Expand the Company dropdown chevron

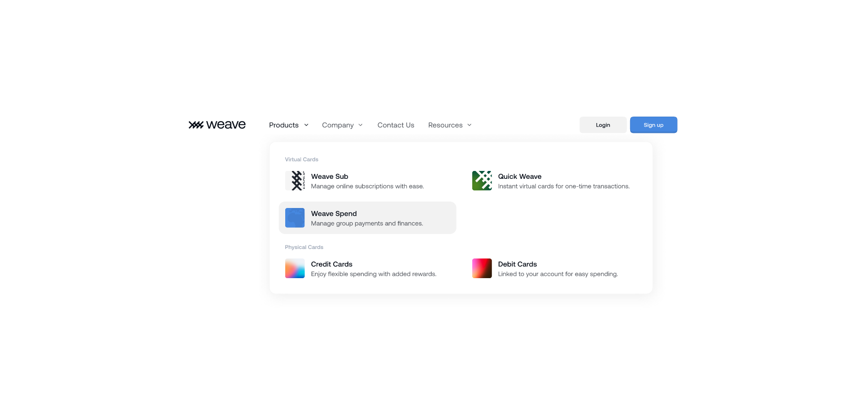click(360, 125)
